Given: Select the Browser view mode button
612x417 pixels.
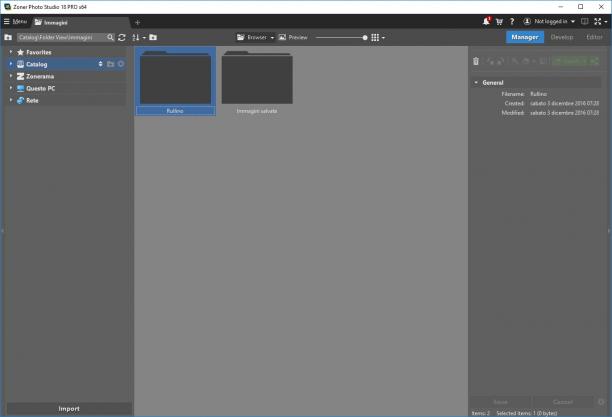Looking at the screenshot, I should [x=252, y=37].
